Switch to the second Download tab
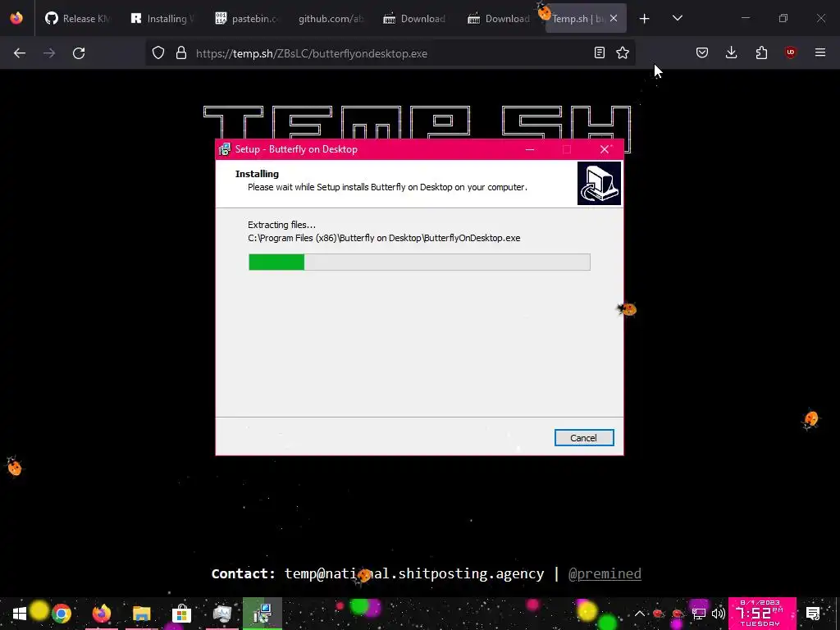840x630 pixels. tap(500, 18)
